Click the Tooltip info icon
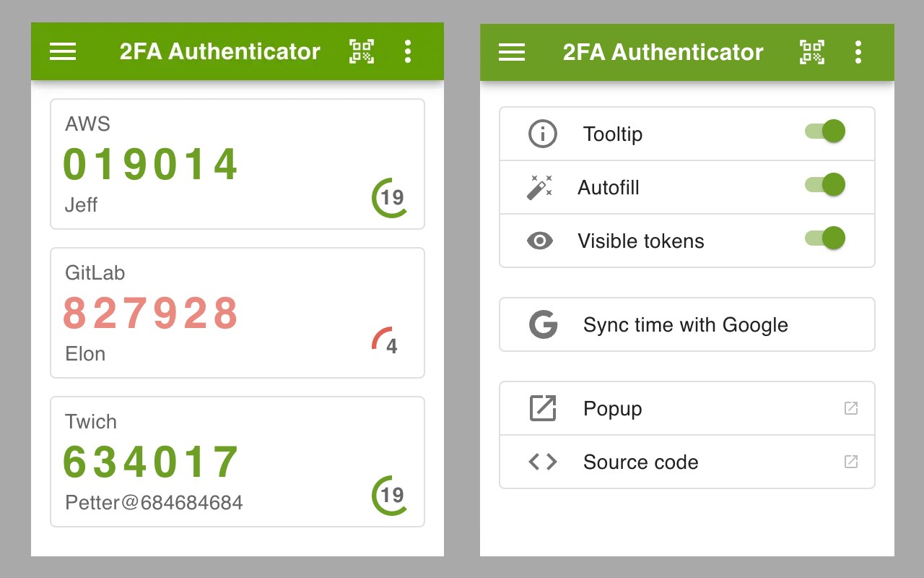924x578 pixels. 543,134
